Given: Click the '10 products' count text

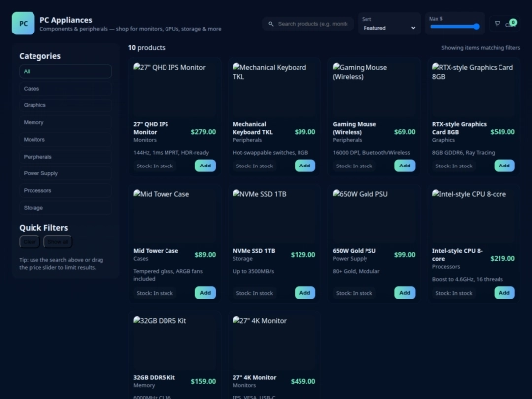Looking at the screenshot, I should 147,48.
